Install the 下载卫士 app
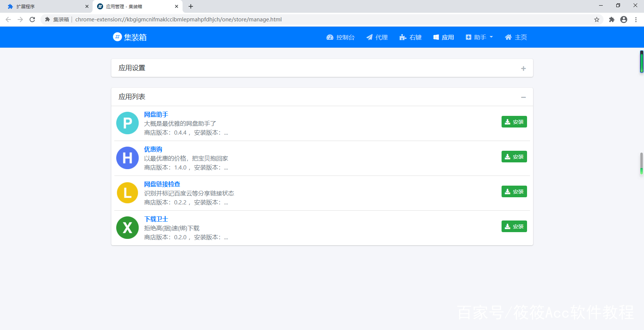The image size is (644, 330). pos(514,226)
